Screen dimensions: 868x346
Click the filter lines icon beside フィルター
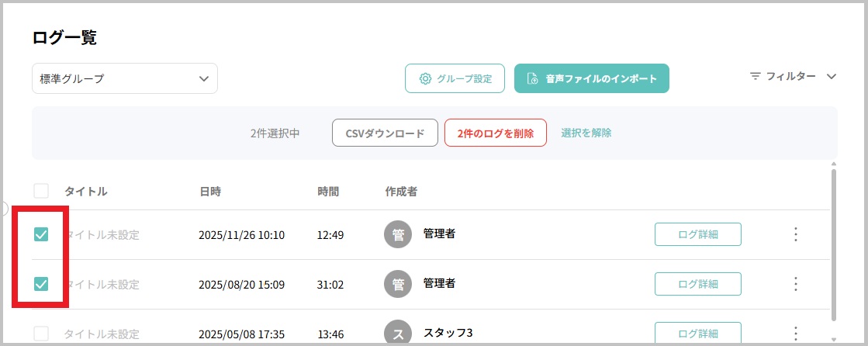pyautogui.click(x=755, y=76)
